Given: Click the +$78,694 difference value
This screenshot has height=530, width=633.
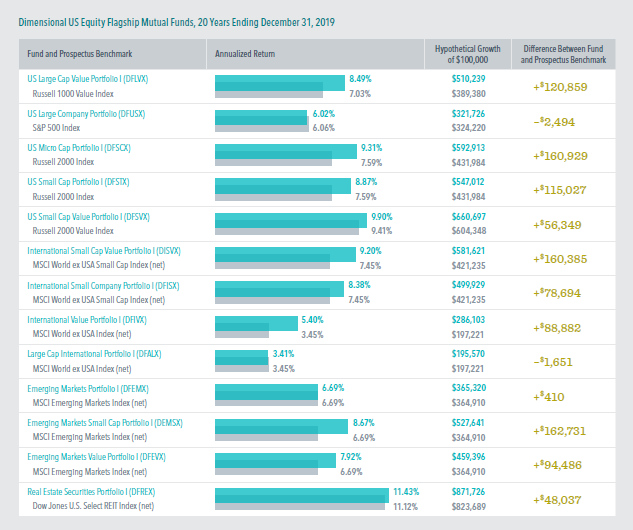Looking at the screenshot, I should [x=557, y=293].
